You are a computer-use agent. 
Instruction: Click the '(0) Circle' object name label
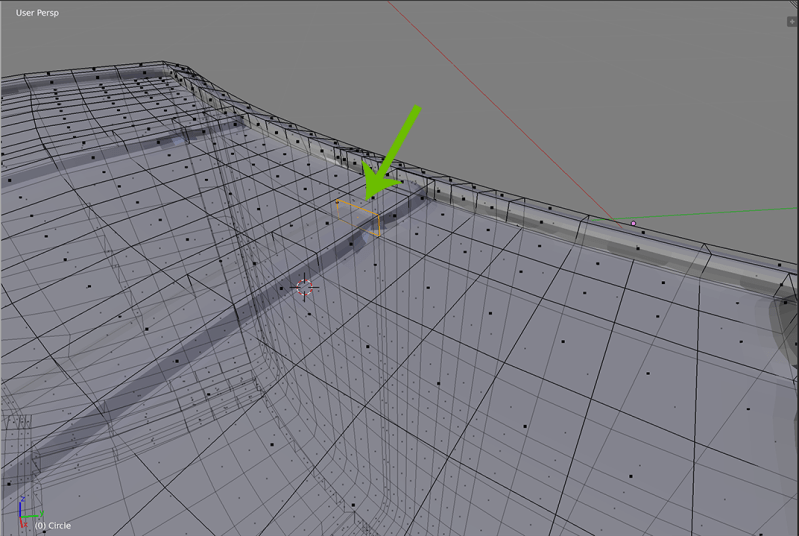[52, 525]
